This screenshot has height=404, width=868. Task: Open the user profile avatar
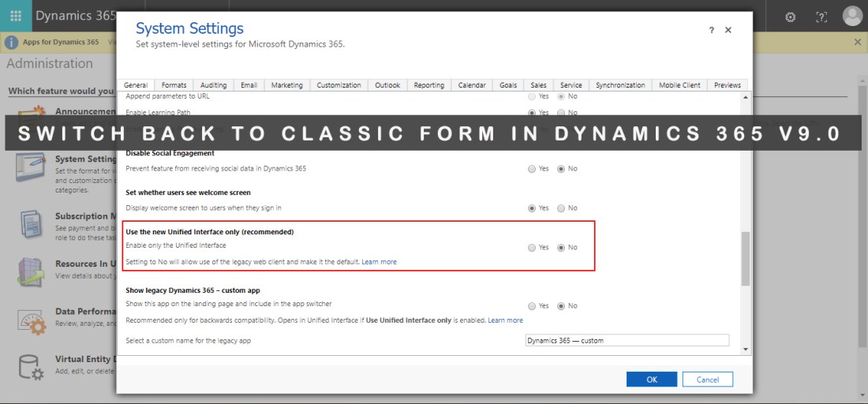coord(852,16)
